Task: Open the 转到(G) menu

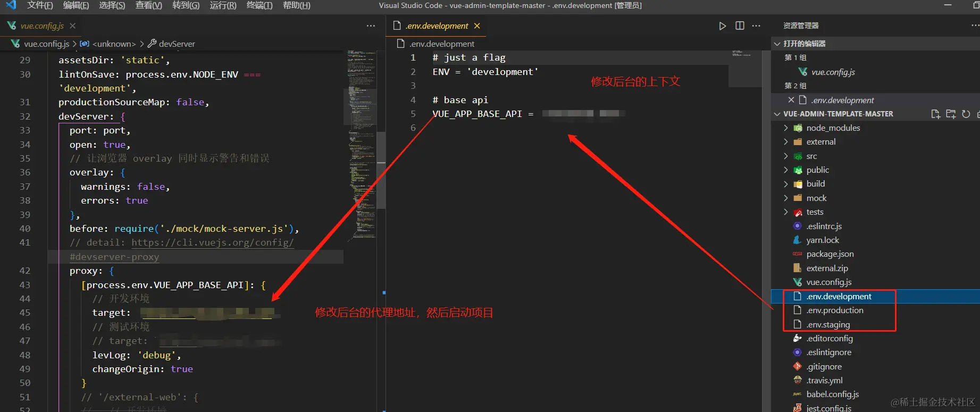Action: click(x=186, y=5)
